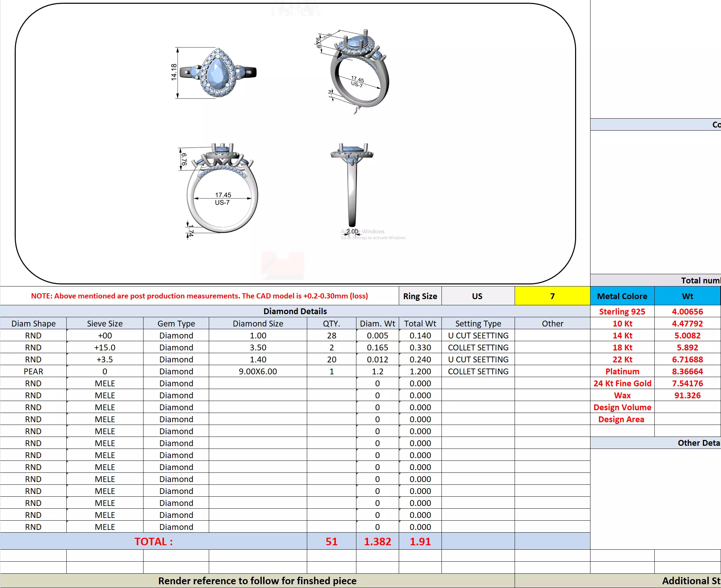Click the PEAR diamond shape cell
Image resolution: width=721 pixels, height=588 pixels.
click(33, 371)
